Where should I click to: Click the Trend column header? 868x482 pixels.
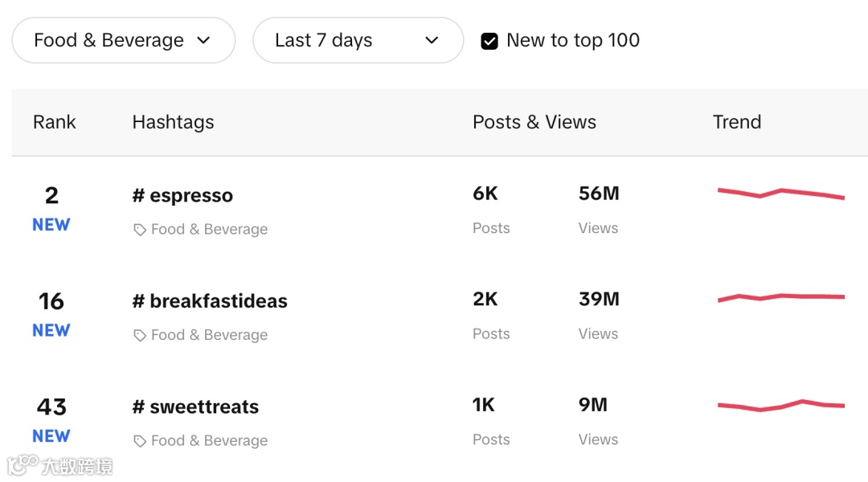tap(736, 122)
